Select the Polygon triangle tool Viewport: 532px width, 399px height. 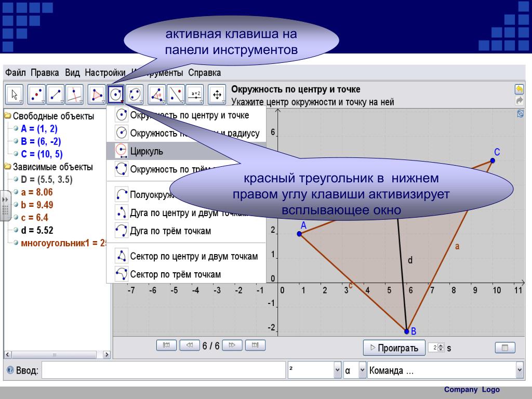click(x=97, y=95)
